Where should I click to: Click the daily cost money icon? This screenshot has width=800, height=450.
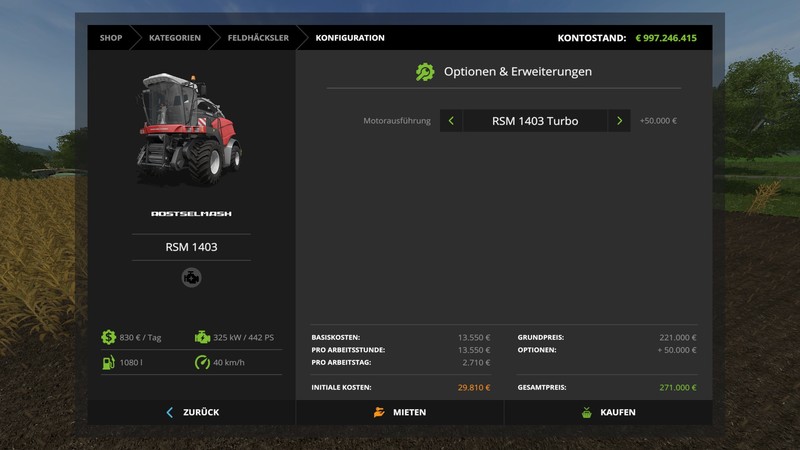coord(108,338)
